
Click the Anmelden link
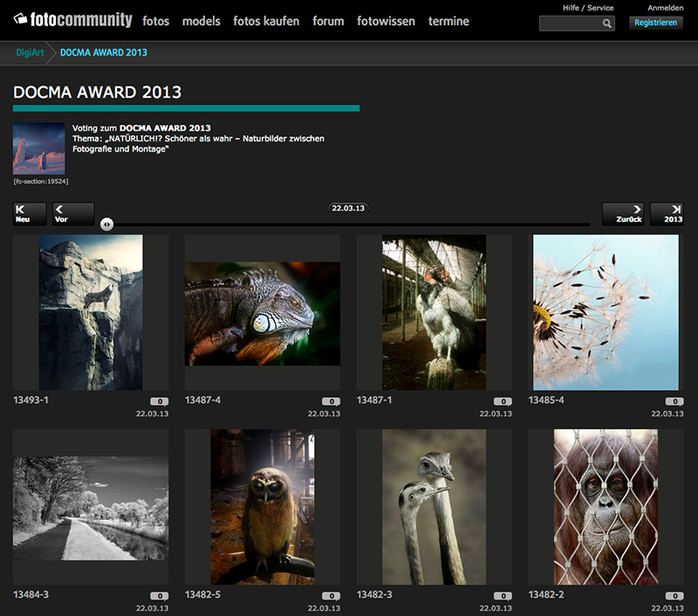(666, 8)
